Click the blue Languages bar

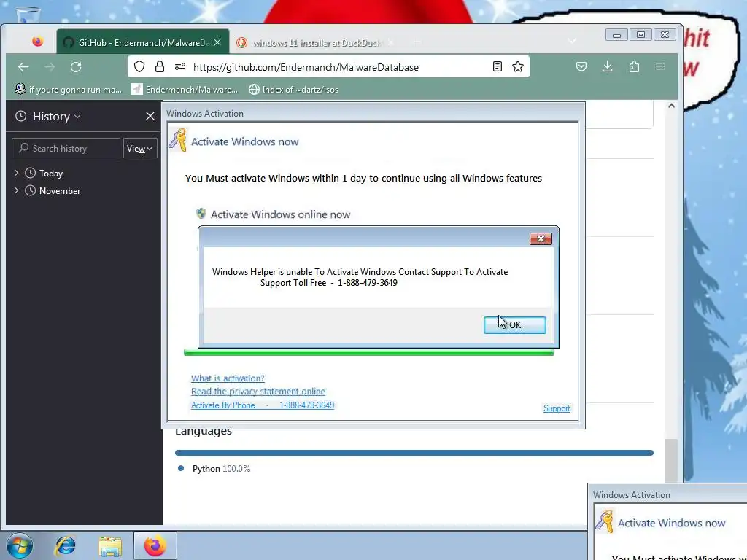point(414,452)
